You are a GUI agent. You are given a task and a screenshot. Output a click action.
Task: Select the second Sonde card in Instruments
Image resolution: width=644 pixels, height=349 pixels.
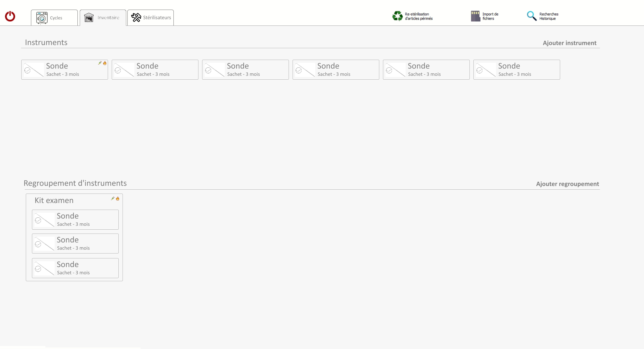(155, 69)
